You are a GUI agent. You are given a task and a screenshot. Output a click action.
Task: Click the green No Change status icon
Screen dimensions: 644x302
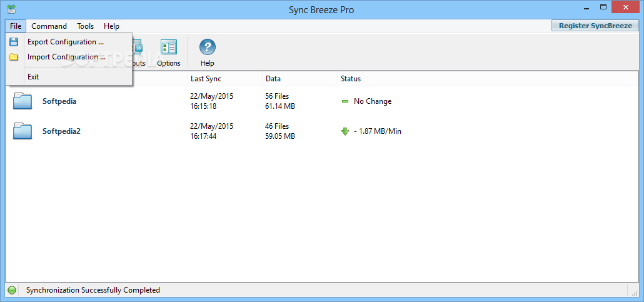pyautogui.click(x=345, y=101)
